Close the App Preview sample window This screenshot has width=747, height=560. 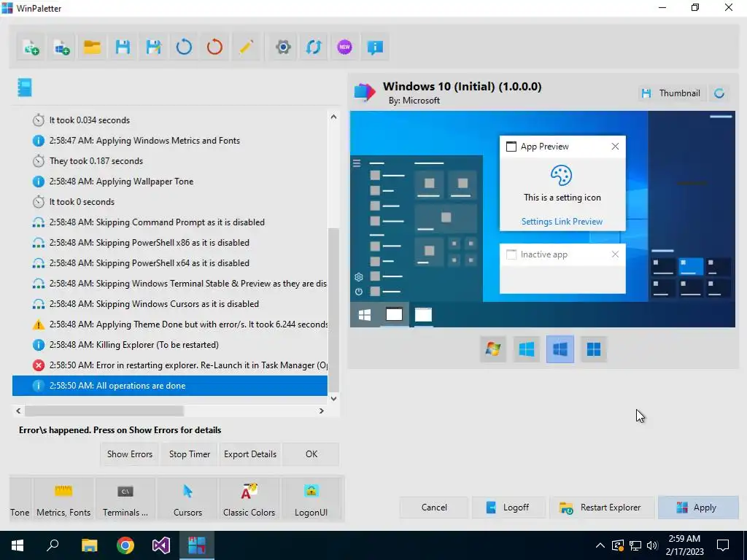tap(615, 146)
